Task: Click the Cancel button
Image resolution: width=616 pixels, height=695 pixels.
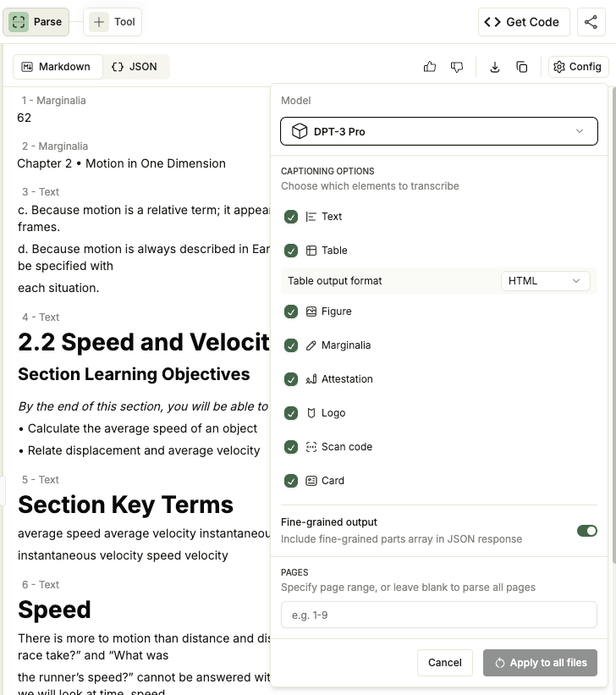Action: point(444,663)
